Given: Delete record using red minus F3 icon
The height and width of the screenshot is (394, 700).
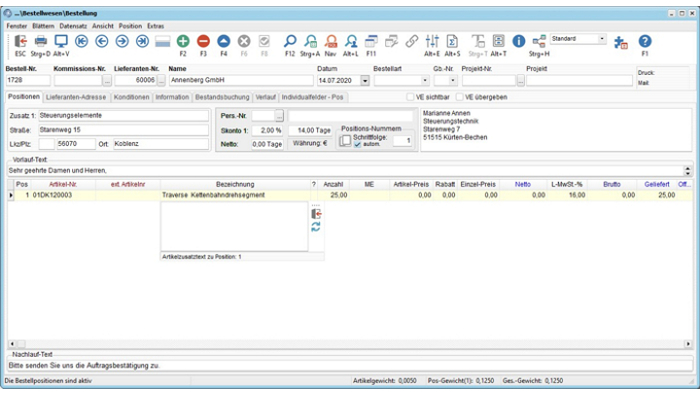Looking at the screenshot, I should [x=203, y=41].
